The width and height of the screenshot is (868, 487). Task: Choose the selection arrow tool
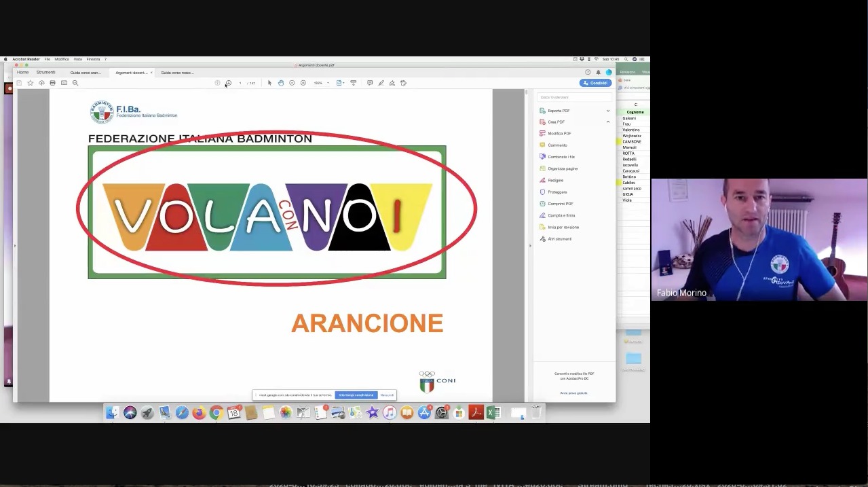pyautogui.click(x=269, y=83)
